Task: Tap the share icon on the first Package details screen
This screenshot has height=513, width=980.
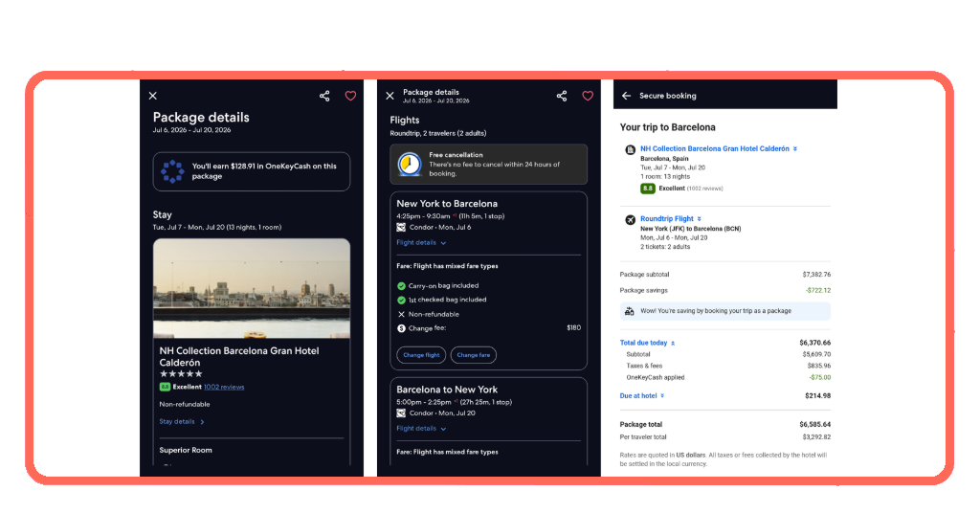Action: pos(324,96)
